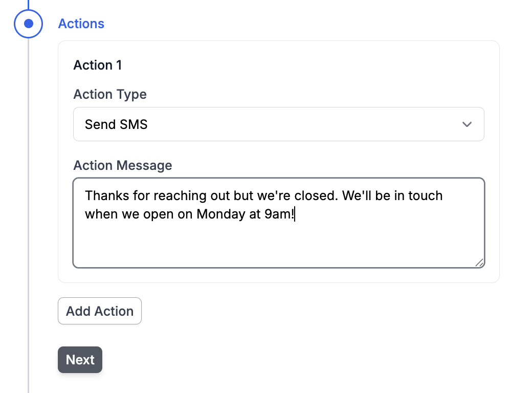Click the textarea resize handle corner
Viewport: 532px width, 393px height.
479,263
